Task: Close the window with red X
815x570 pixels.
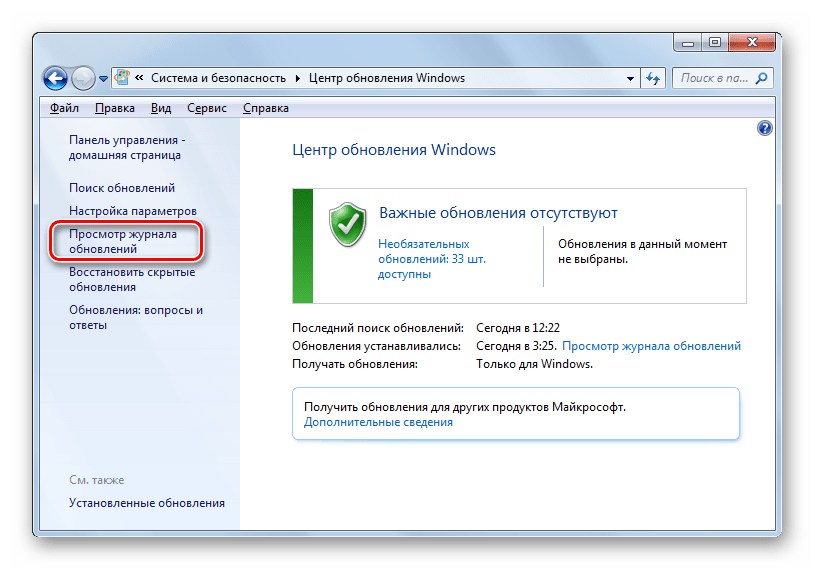Action: coord(752,42)
